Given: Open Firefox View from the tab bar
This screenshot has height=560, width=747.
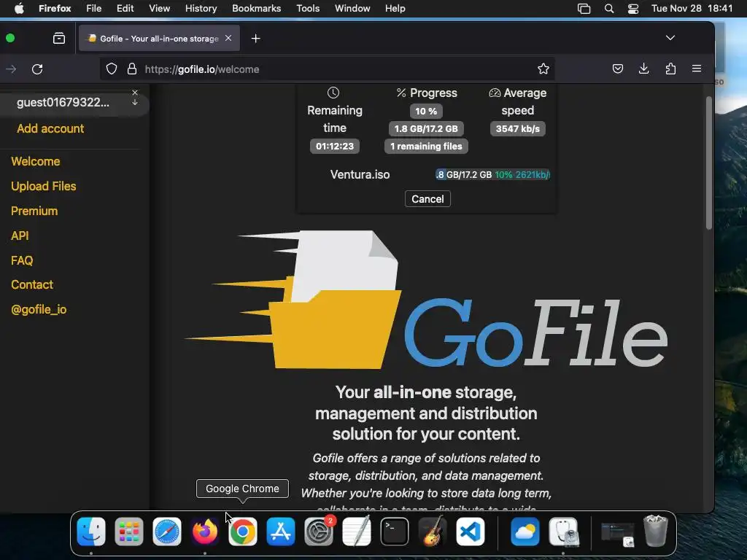Looking at the screenshot, I should tap(59, 38).
